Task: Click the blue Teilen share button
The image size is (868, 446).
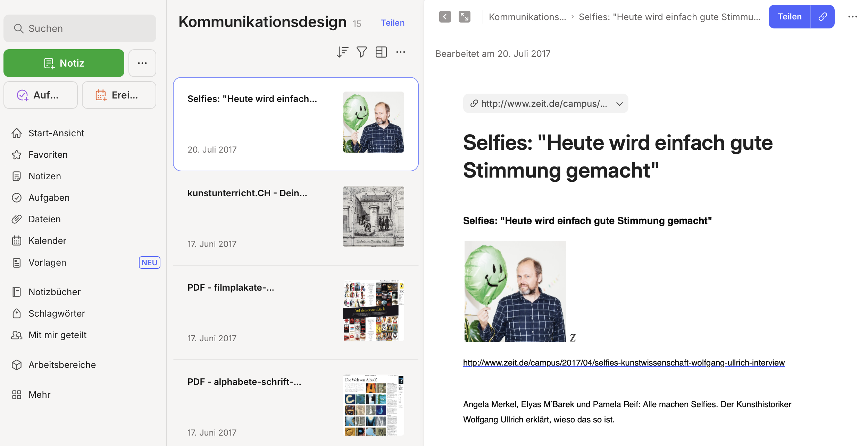Action: point(790,17)
